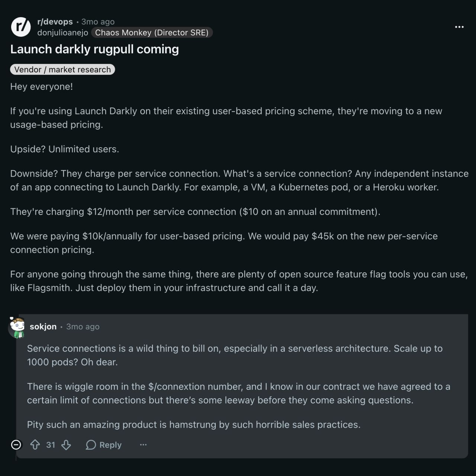The width and height of the screenshot is (476, 476).
Task: Click the comment vote count 31
Action: click(x=51, y=445)
